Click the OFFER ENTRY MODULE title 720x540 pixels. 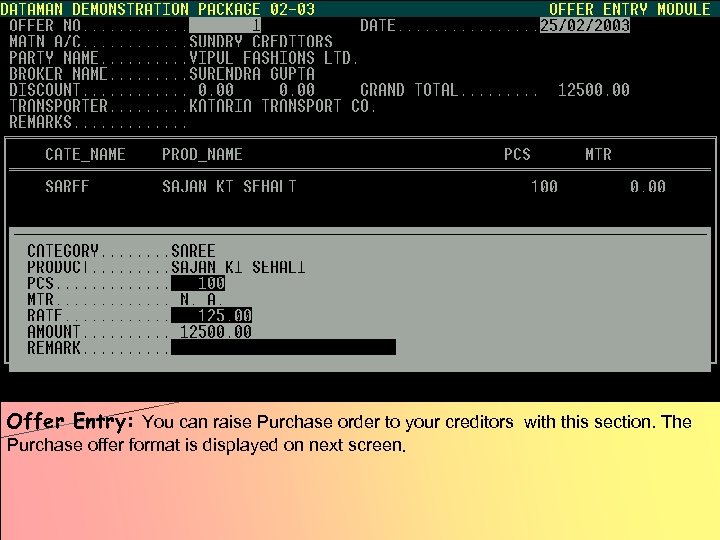click(x=630, y=9)
